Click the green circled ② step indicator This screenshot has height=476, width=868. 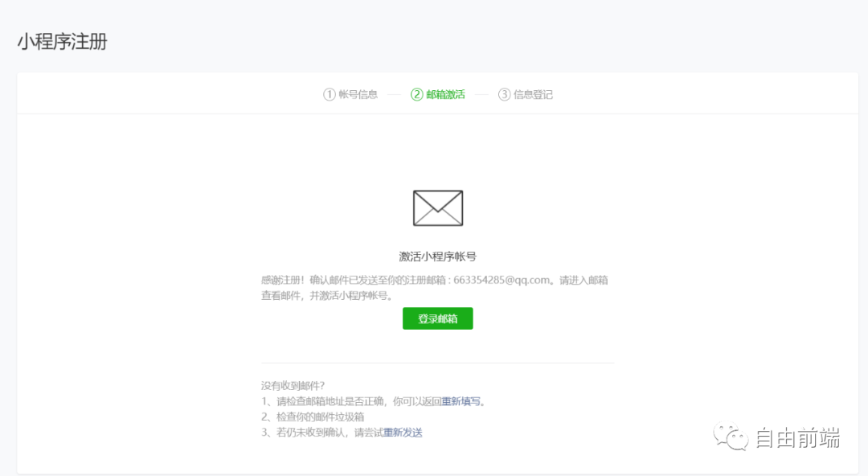(417, 94)
